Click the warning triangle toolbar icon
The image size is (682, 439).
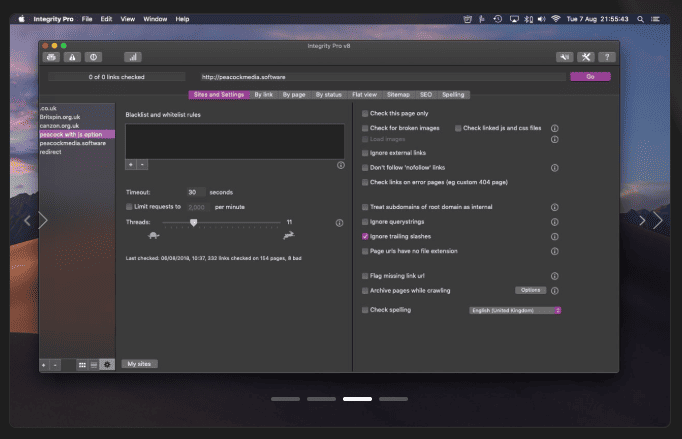point(72,57)
